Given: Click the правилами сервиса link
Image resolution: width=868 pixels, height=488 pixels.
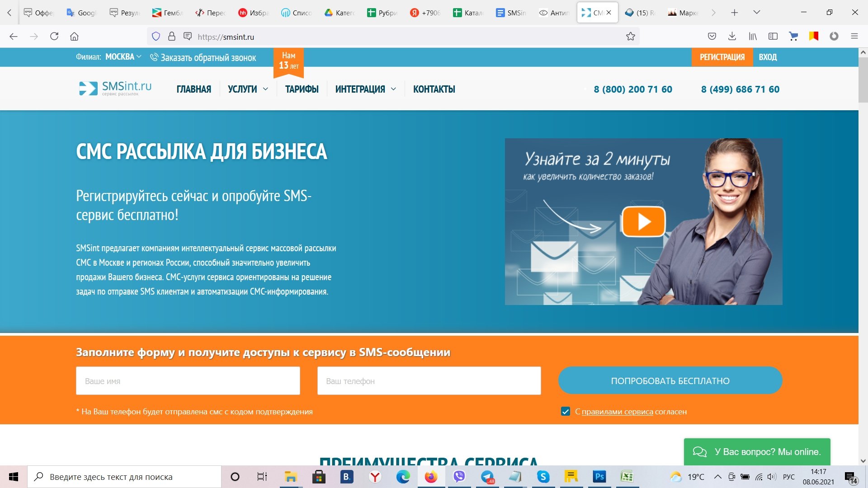Looking at the screenshot, I should pyautogui.click(x=617, y=412).
